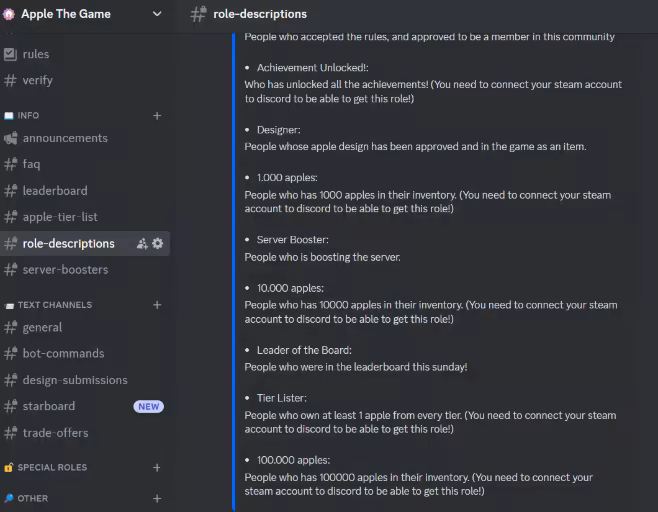Open the trade-offers channel

(55, 433)
